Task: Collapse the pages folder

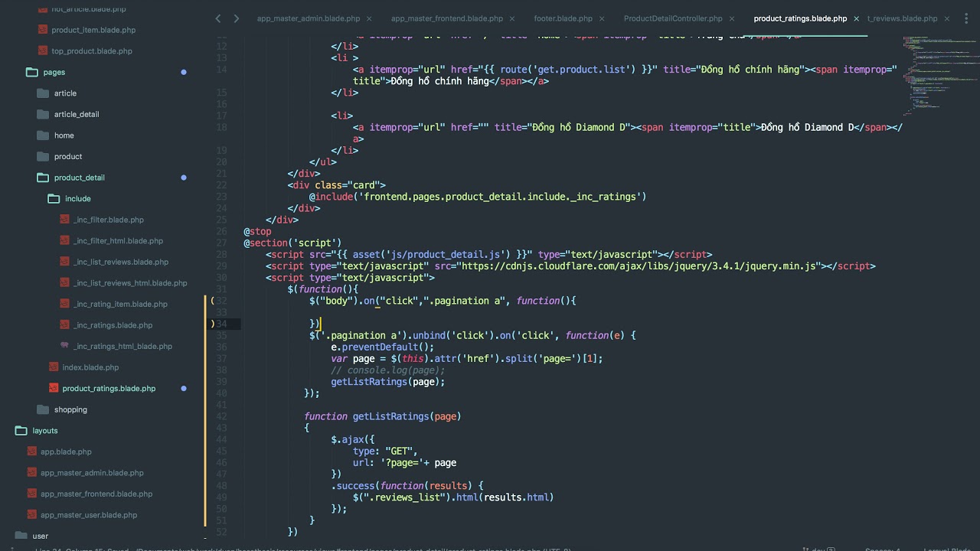Action: click(x=32, y=72)
